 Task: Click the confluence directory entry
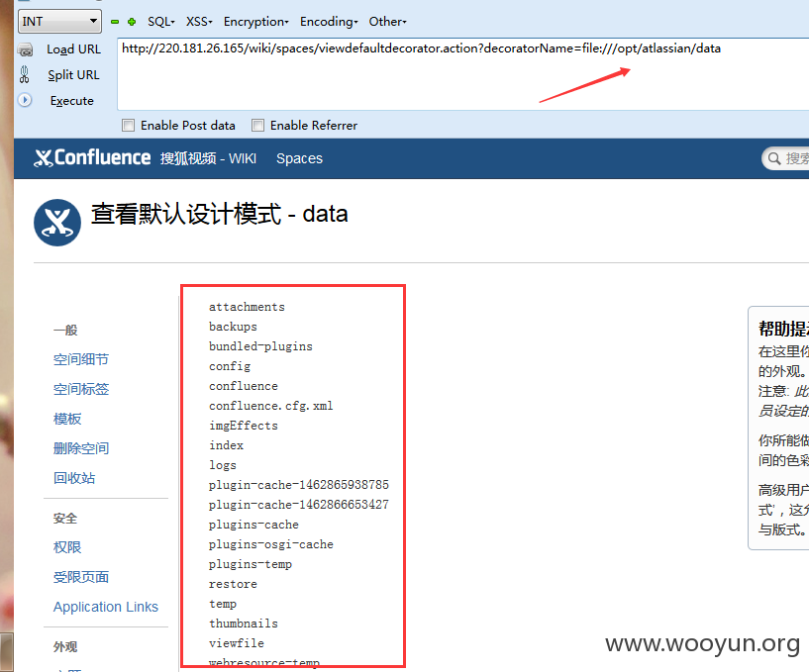pos(243,386)
